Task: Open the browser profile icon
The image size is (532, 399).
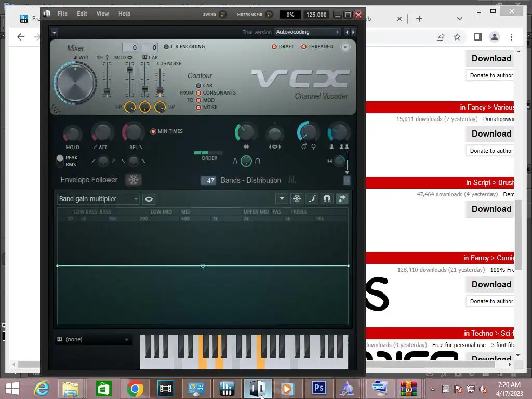Action: 495,37
